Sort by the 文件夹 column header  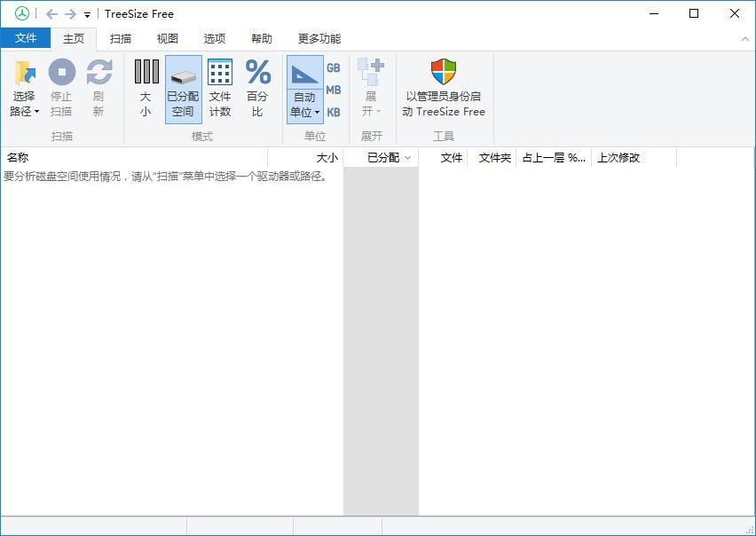point(492,158)
